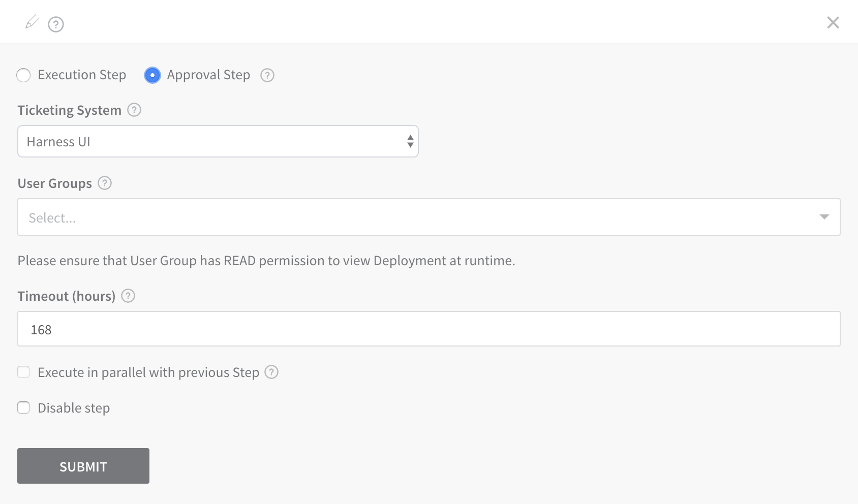This screenshot has width=858, height=504.
Task: Click the pencil edit icon in header
Action: pyautogui.click(x=33, y=22)
